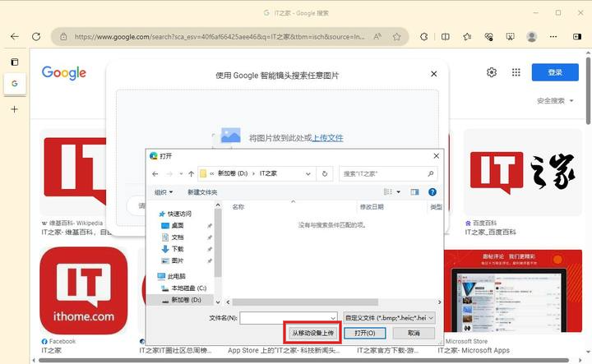The image size is (592, 364).
Task: Open the Edge profile avatar
Action: point(532,37)
